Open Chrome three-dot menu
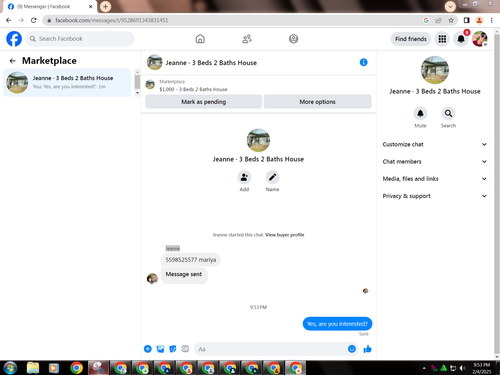This screenshot has height=375, width=500. [492, 20]
